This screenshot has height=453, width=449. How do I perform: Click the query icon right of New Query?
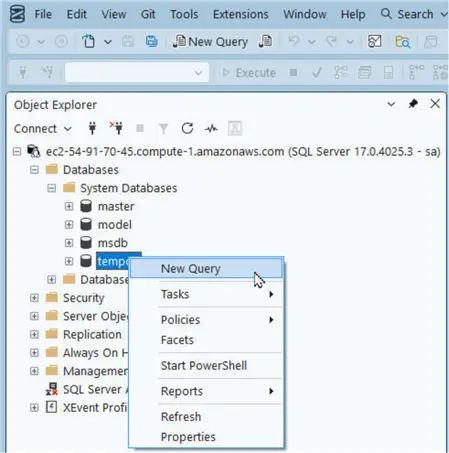pyautogui.click(x=265, y=42)
